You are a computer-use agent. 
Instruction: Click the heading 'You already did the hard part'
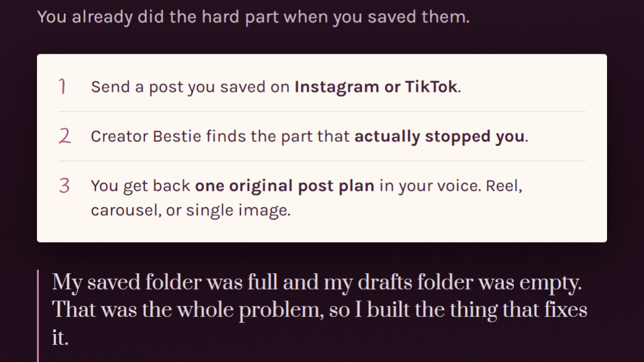158,17
